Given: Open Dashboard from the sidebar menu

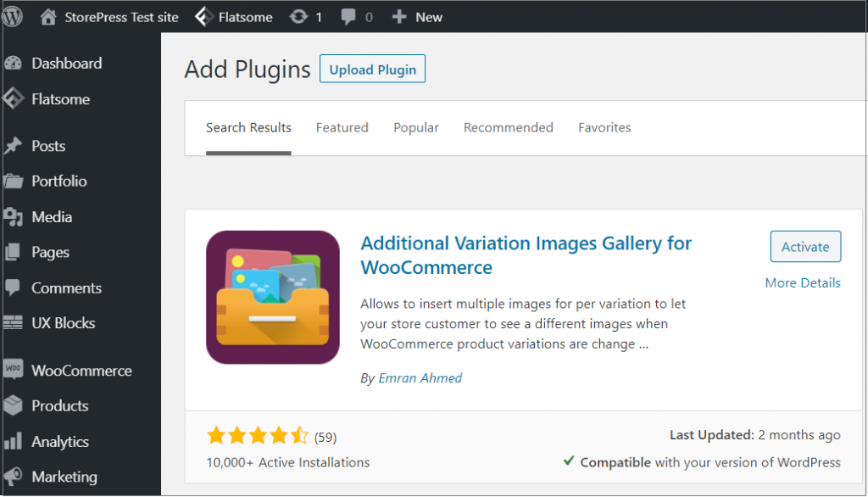Looking at the screenshot, I should tap(66, 63).
